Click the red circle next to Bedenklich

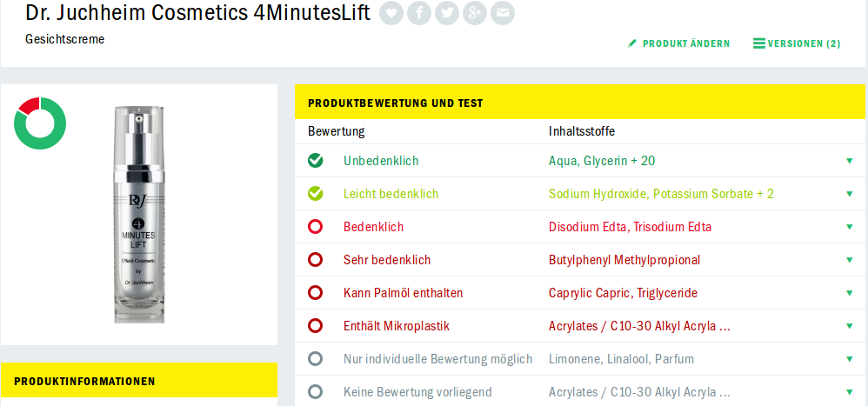click(x=315, y=227)
